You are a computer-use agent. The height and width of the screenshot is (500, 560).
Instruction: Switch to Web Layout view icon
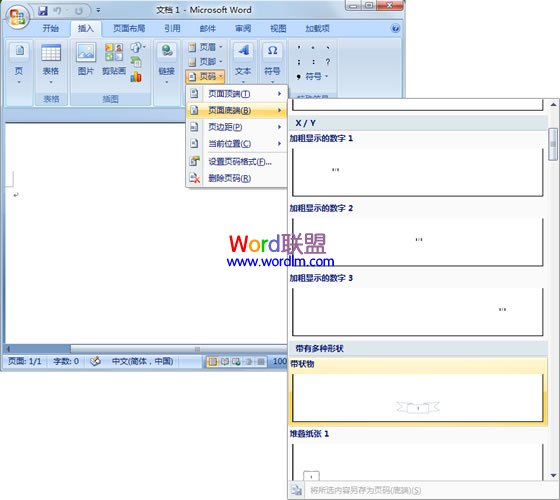click(236, 362)
